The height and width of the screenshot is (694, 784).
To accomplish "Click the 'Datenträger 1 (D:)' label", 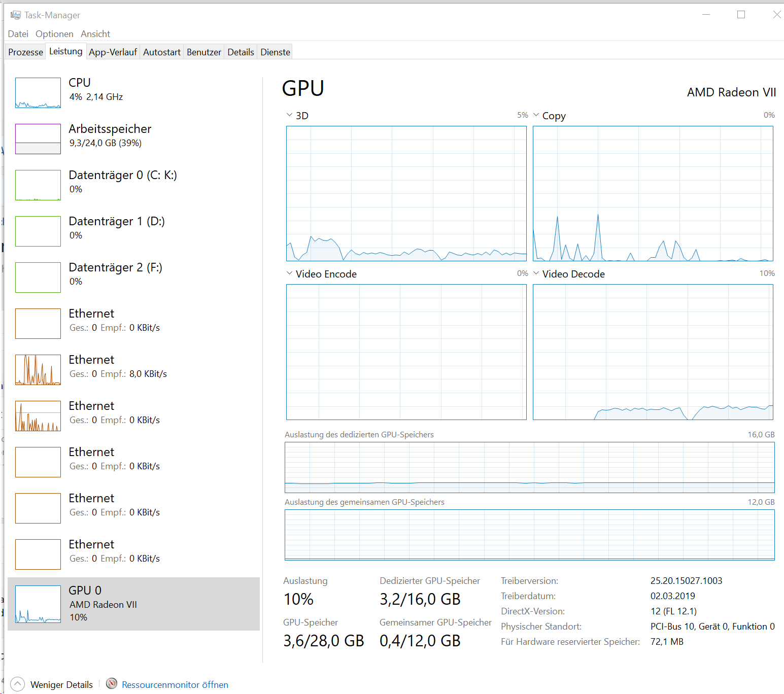I will (117, 221).
